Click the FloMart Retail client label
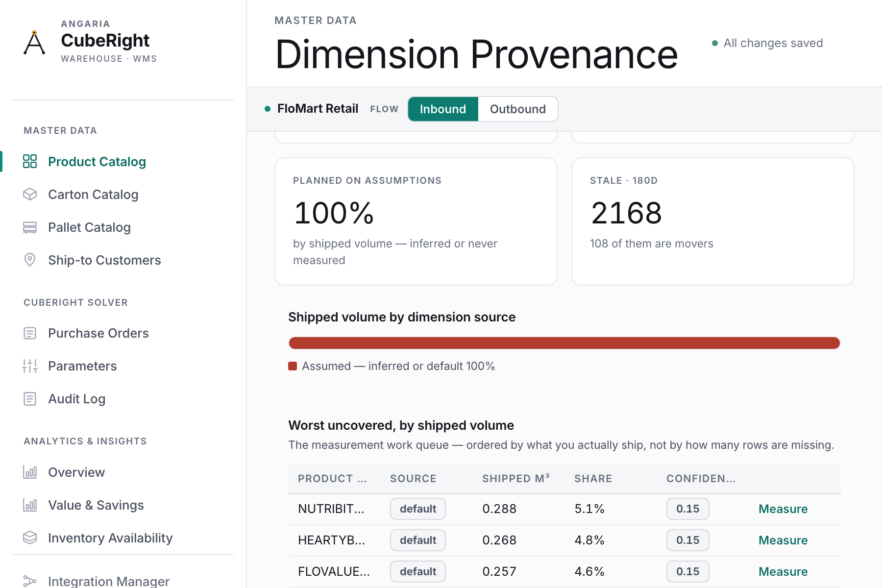Screen dimensions: 882x588 click(318, 109)
